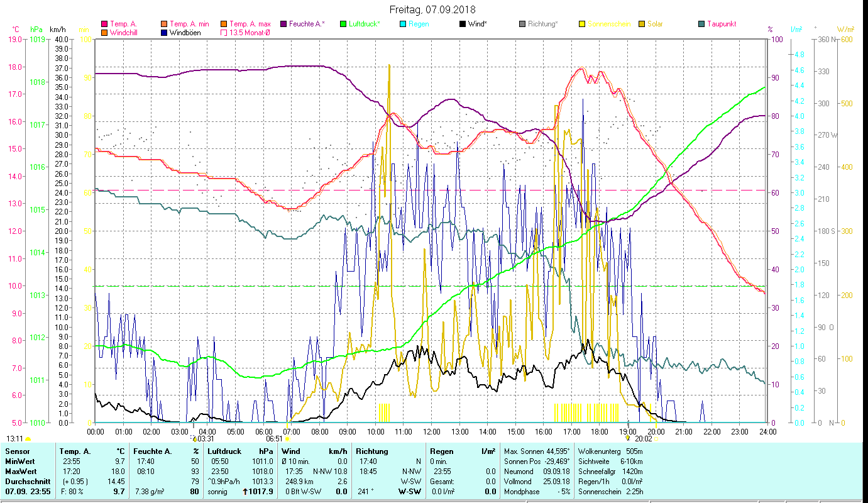Click the sunset time '20:02'
This screenshot has width=868, height=503.
coord(644,439)
